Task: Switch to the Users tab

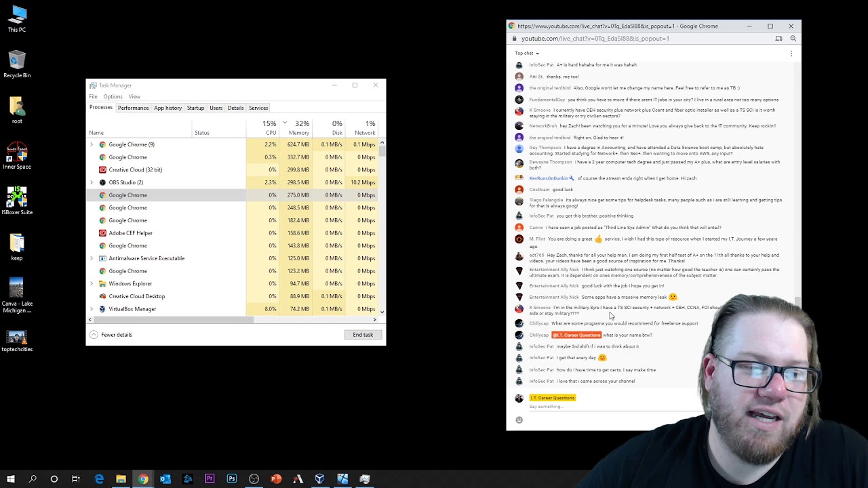Action: pyautogui.click(x=216, y=108)
